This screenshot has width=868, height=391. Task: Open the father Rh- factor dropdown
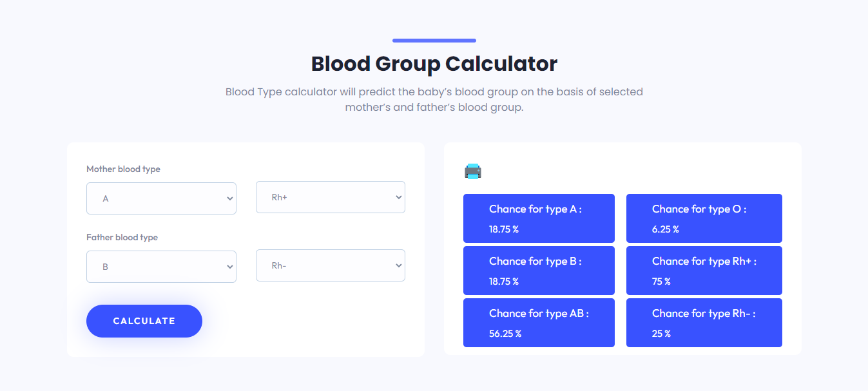point(331,265)
